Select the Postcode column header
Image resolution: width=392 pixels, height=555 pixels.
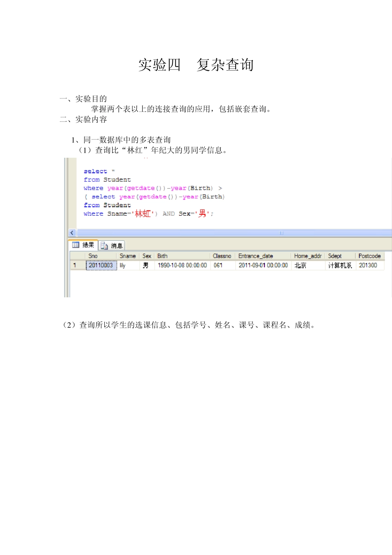coord(370,256)
